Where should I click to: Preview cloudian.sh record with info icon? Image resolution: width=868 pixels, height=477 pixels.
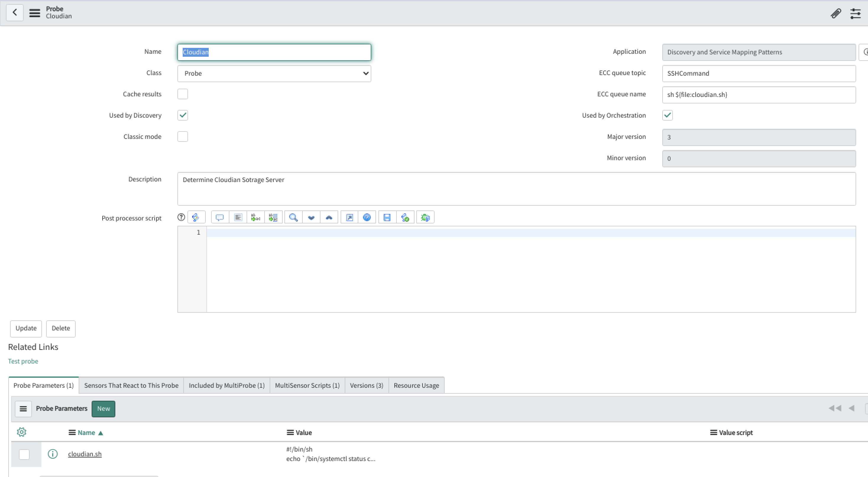point(53,454)
